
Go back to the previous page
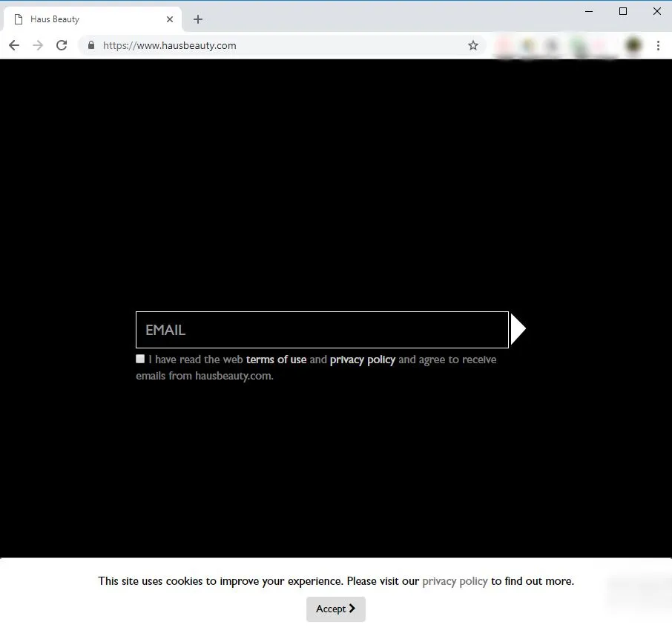pyautogui.click(x=13, y=45)
